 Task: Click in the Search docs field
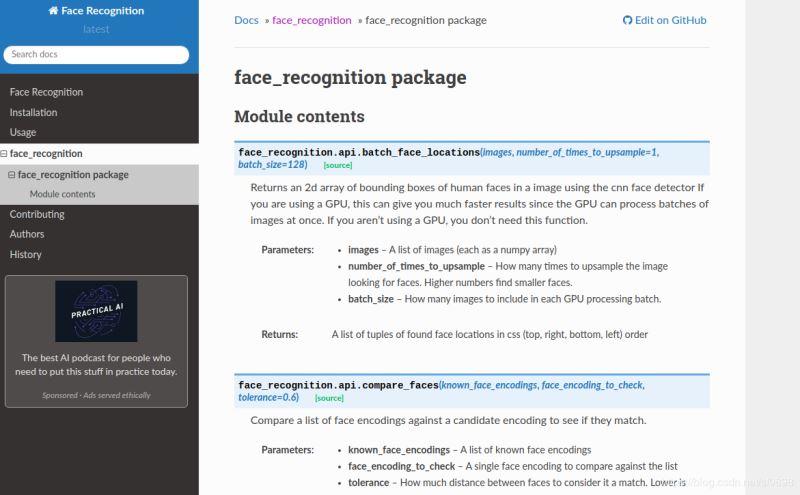click(99, 54)
